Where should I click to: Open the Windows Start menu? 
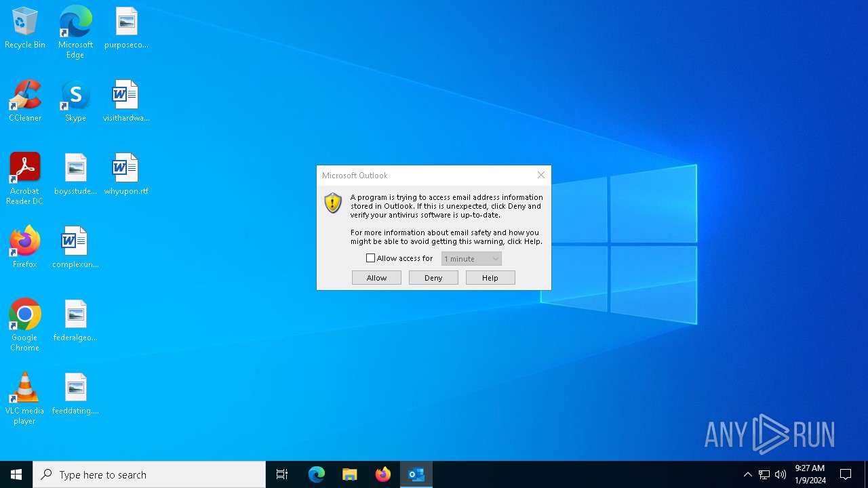pos(16,474)
